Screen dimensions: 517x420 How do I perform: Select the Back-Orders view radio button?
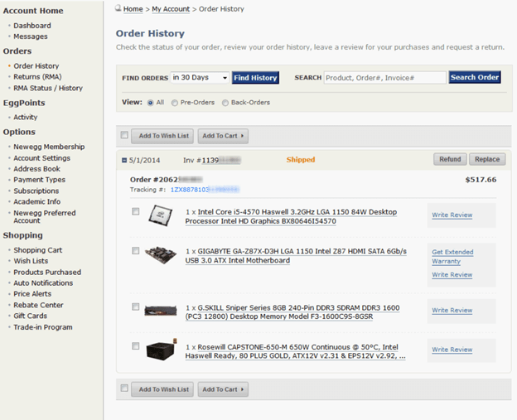(x=225, y=103)
